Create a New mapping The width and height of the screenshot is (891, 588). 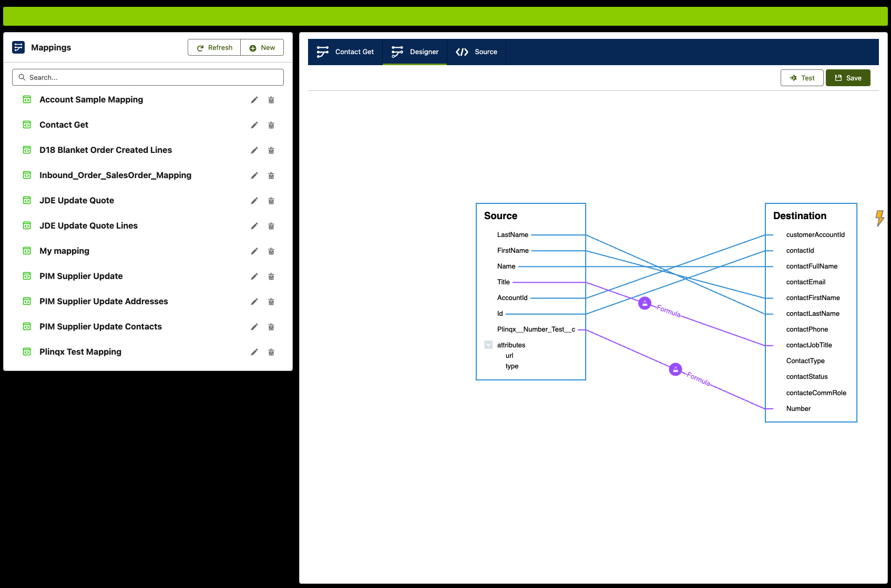coord(262,47)
